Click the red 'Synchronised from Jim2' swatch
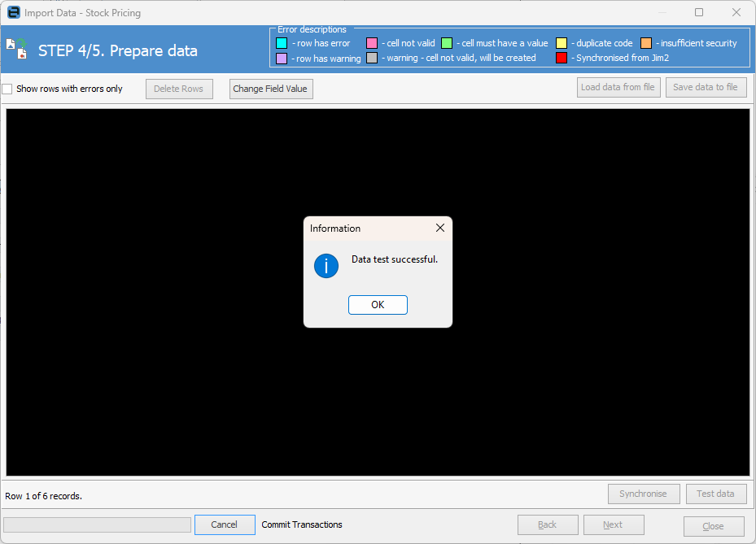This screenshot has height=544, width=756. (x=562, y=58)
